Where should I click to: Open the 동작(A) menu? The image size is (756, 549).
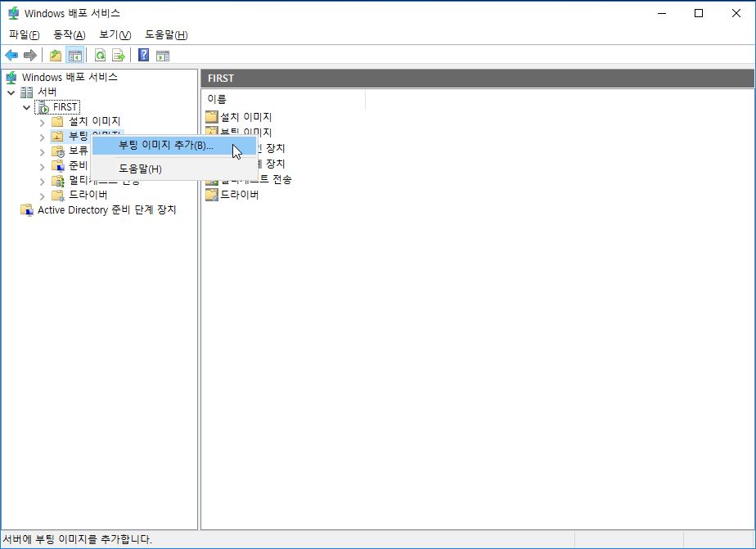point(70,34)
